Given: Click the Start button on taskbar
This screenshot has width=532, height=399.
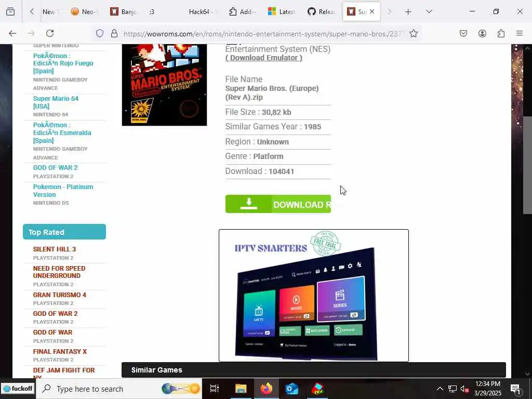Looking at the screenshot, I should [18, 389].
